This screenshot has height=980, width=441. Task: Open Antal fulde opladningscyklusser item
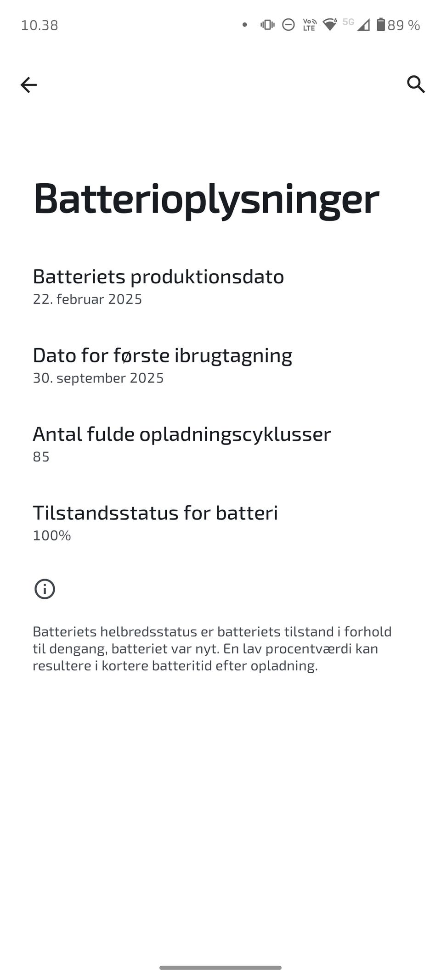[181, 444]
